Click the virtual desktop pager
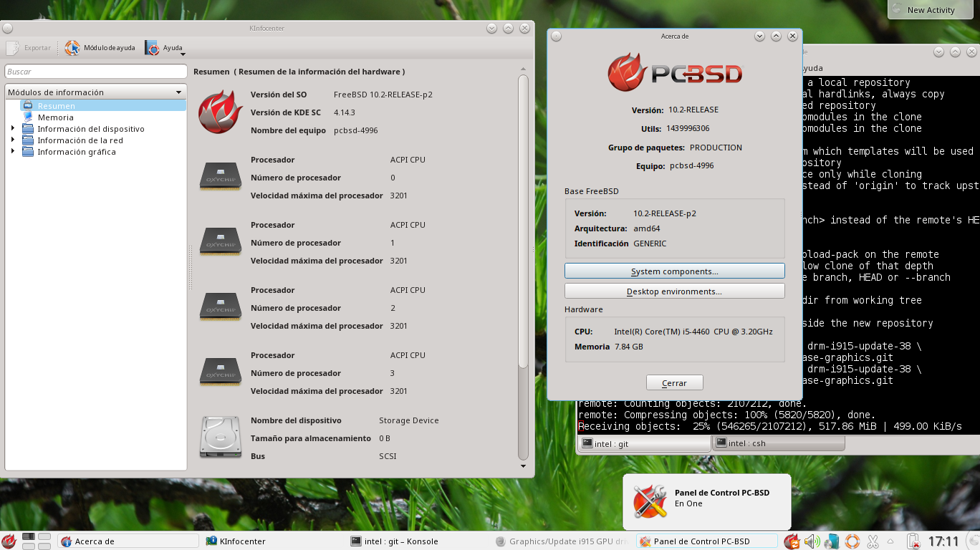The width and height of the screenshot is (980, 550). pos(37,541)
